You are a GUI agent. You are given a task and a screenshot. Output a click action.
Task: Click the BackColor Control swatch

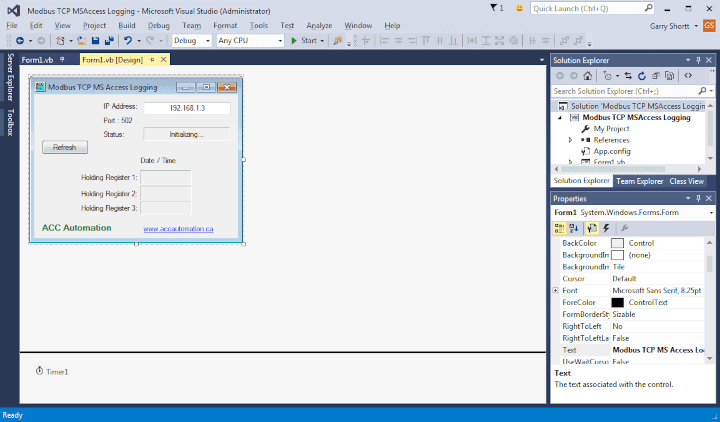point(618,243)
